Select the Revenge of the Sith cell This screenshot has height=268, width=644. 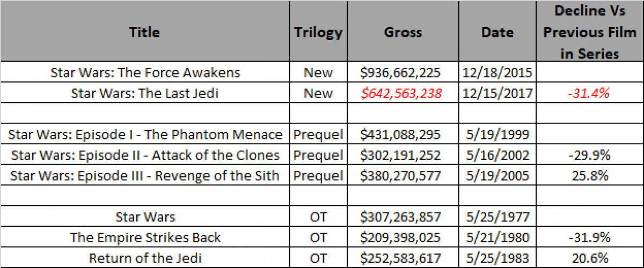point(145,176)
